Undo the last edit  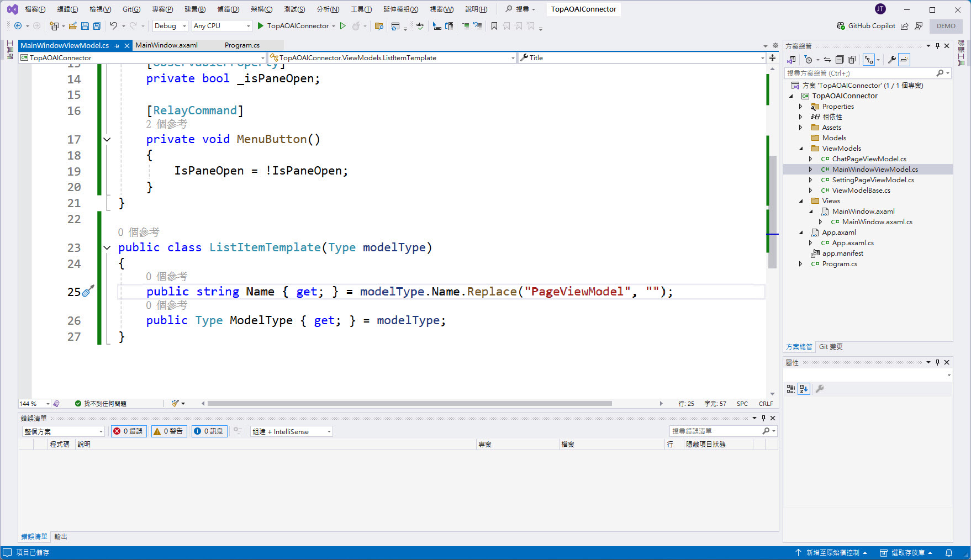click(113, 26)
